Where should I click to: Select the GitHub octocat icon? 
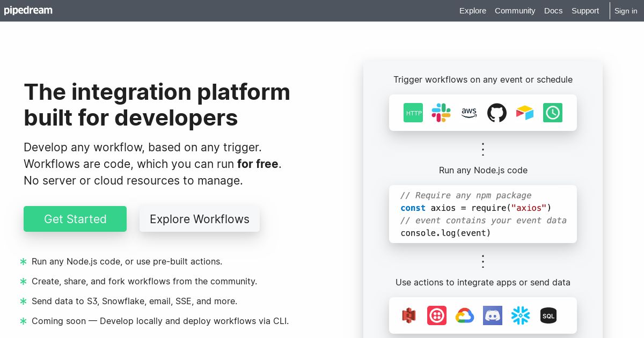497,113
